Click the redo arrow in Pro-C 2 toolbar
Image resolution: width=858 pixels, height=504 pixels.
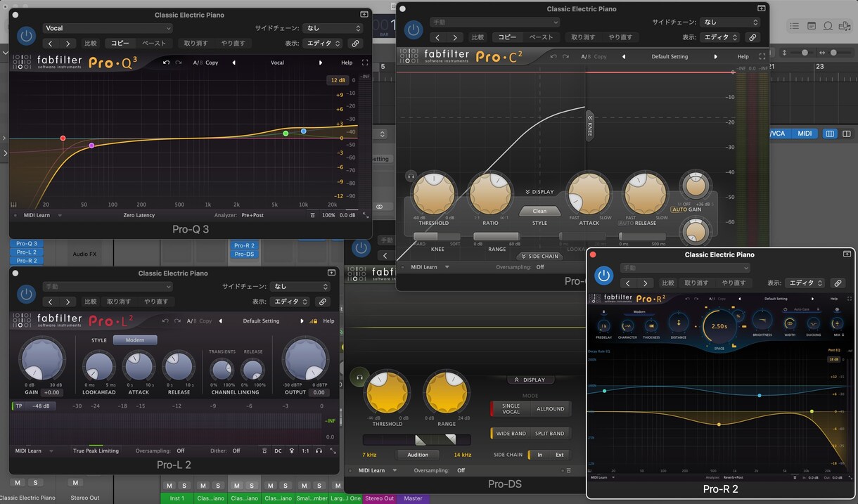coord(566,56)
